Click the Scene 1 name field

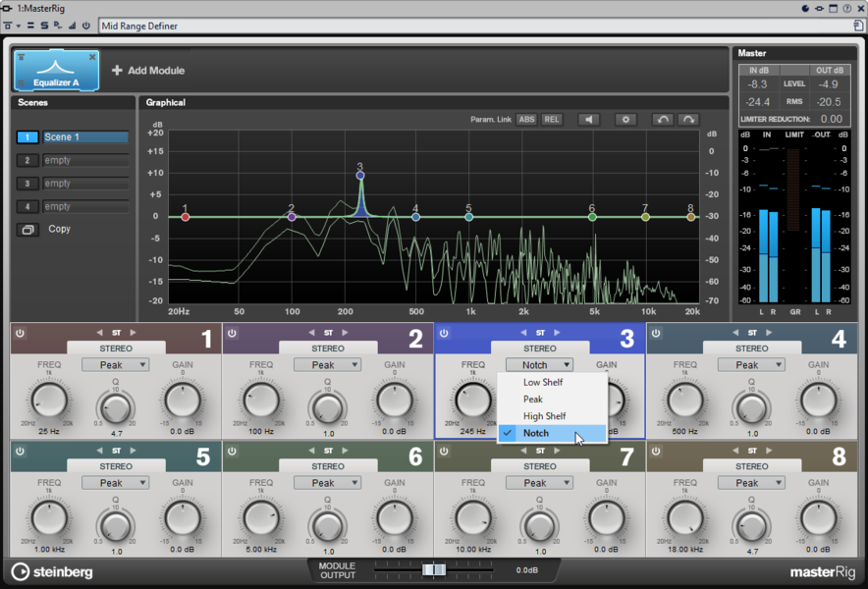(x=85, y=137)
